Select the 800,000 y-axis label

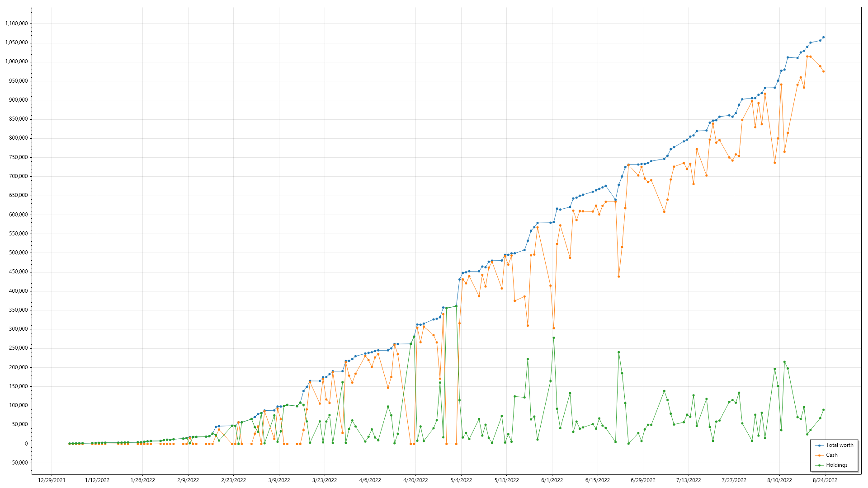[x=19, y=138]
